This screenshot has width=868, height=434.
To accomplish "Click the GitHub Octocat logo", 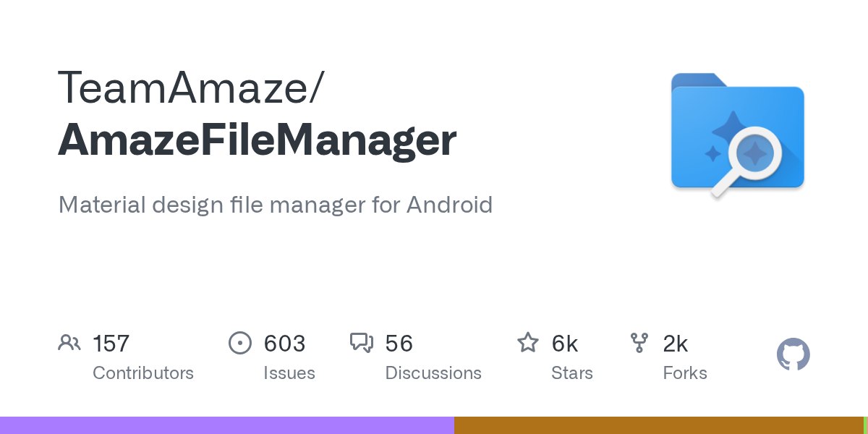I will click(793, 355).
